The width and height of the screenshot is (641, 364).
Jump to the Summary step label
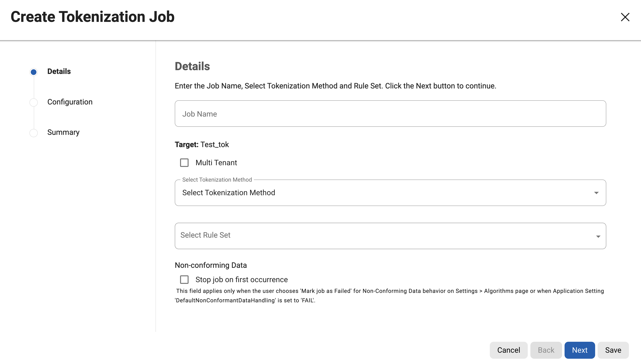tap(63, 132)
